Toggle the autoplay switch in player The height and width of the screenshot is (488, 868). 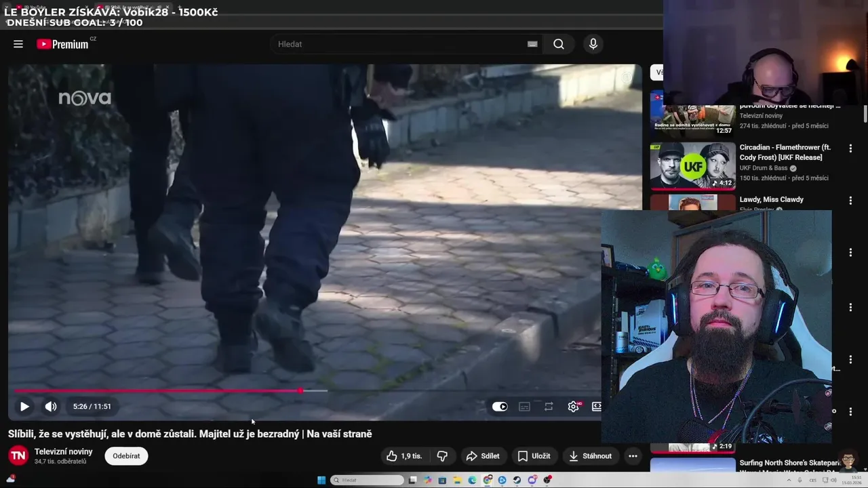coord(500,407)
